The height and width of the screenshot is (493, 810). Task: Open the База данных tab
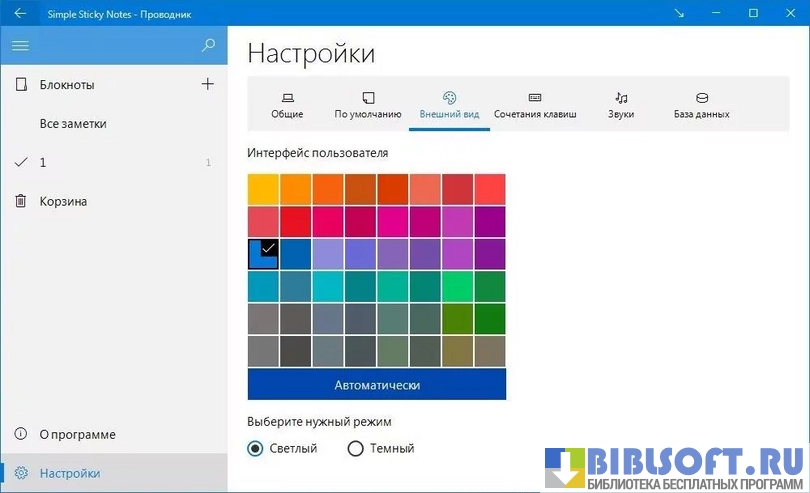pyautogui.click(x=701, y=105)
